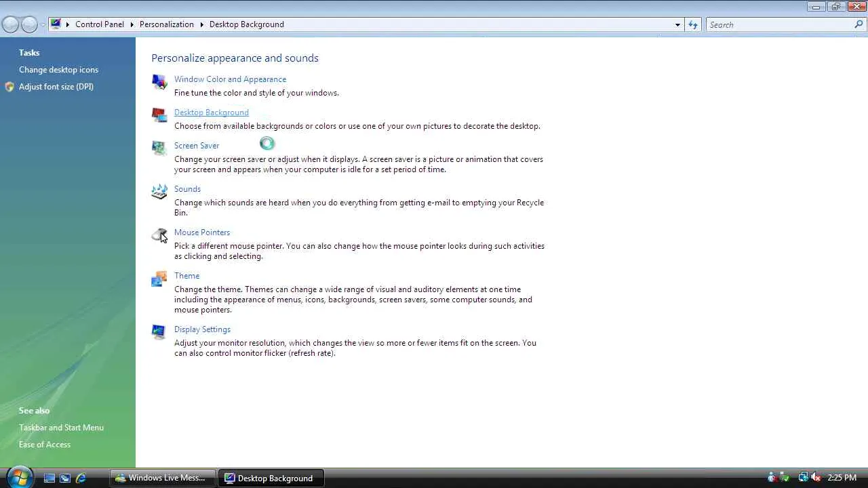Go back with the Back arrow button

10,25
